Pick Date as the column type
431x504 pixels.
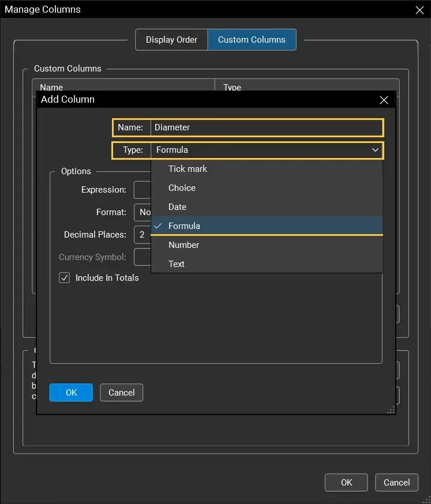tap(177, 206)
